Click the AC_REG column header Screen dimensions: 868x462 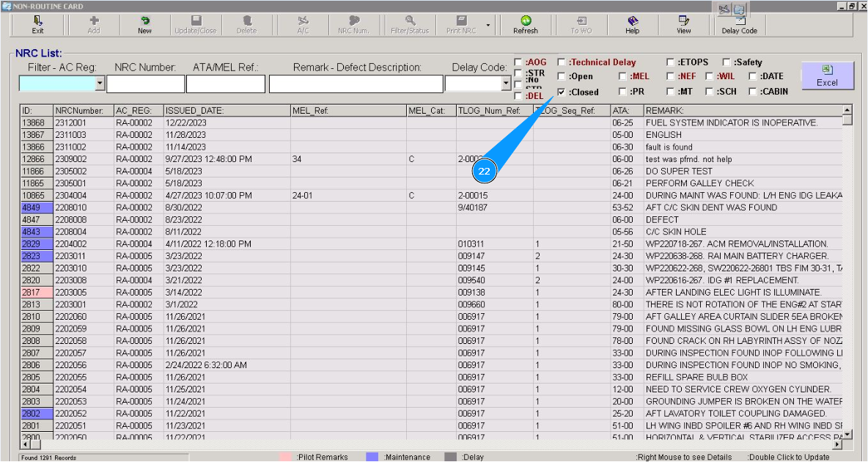[x=139, y=111]
